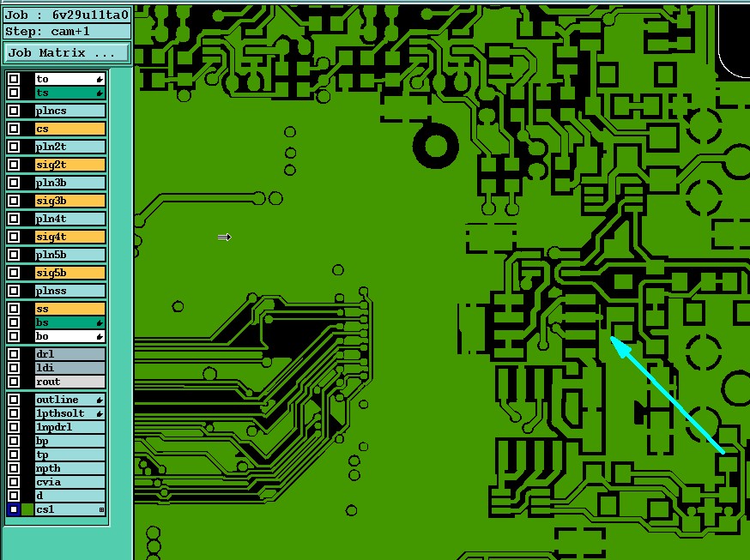
Task: Toggle display checkbox for layer plnss
Action: pyautogui.click(x=14, y=291)
